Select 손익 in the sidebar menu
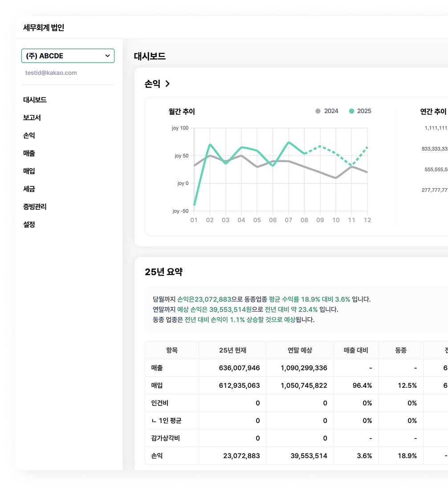Image resolution: width=448 pixels, height=491 pixels. pyautogui.click(x=29, y=135)
